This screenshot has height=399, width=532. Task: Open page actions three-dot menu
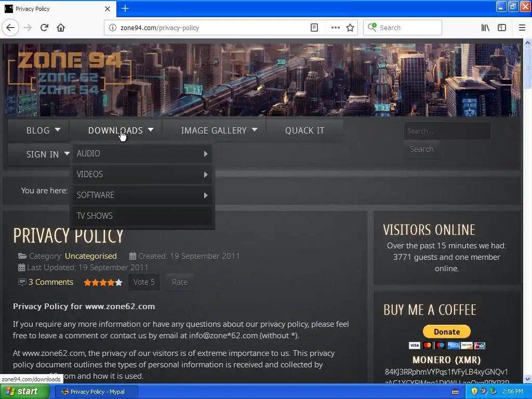click(x=335, y=28)
